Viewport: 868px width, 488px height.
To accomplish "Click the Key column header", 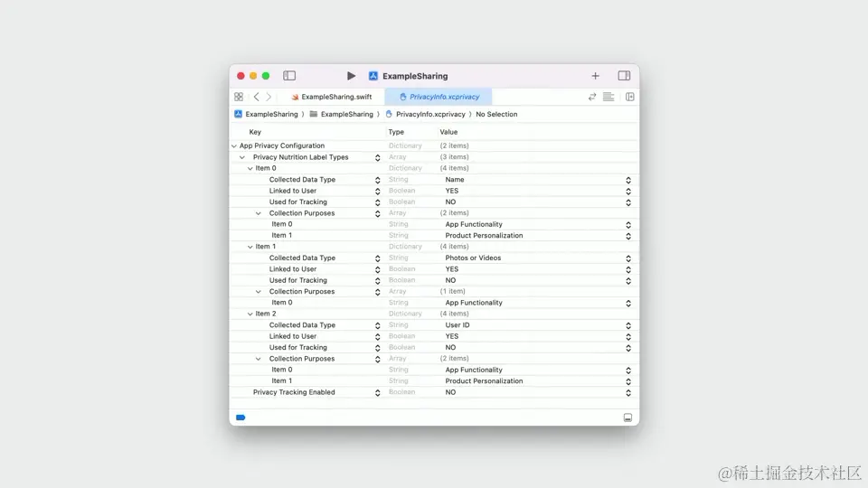I will 255,132.
